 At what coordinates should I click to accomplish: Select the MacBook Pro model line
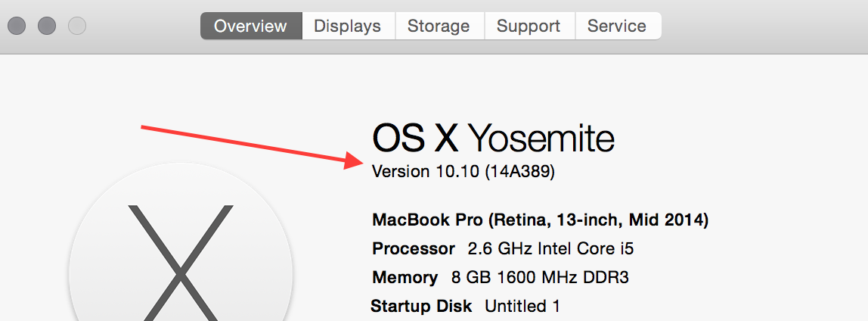540,220
